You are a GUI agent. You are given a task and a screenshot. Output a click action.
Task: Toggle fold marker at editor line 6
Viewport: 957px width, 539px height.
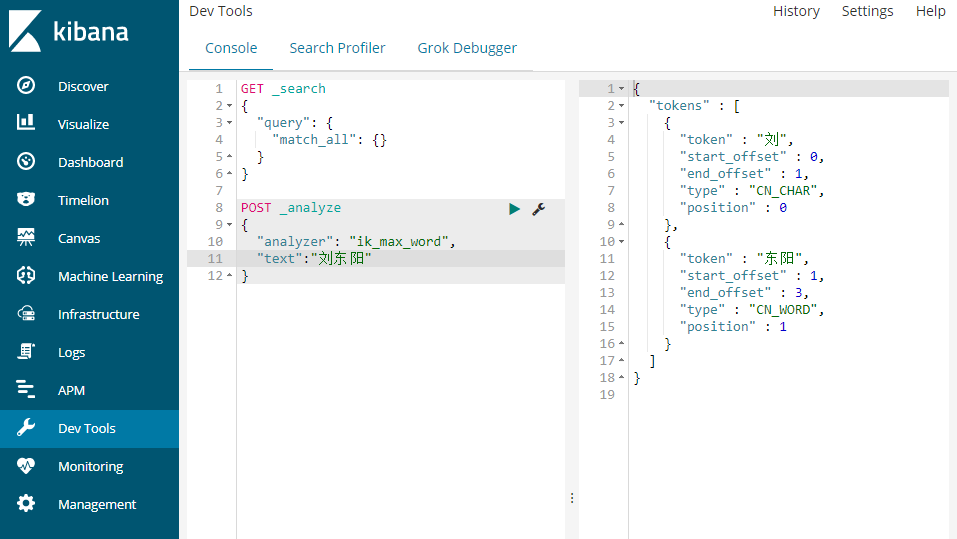229,173
